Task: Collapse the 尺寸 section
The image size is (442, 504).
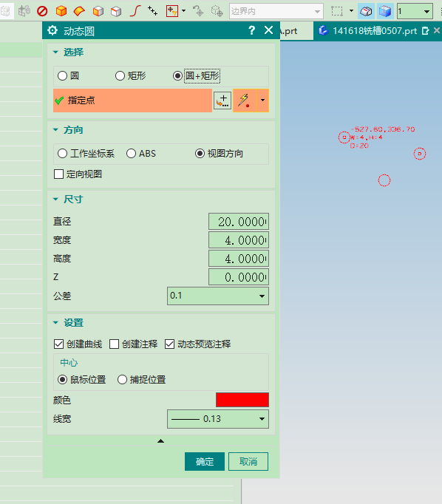Action: pyautogui.click(x=55, y=200)
